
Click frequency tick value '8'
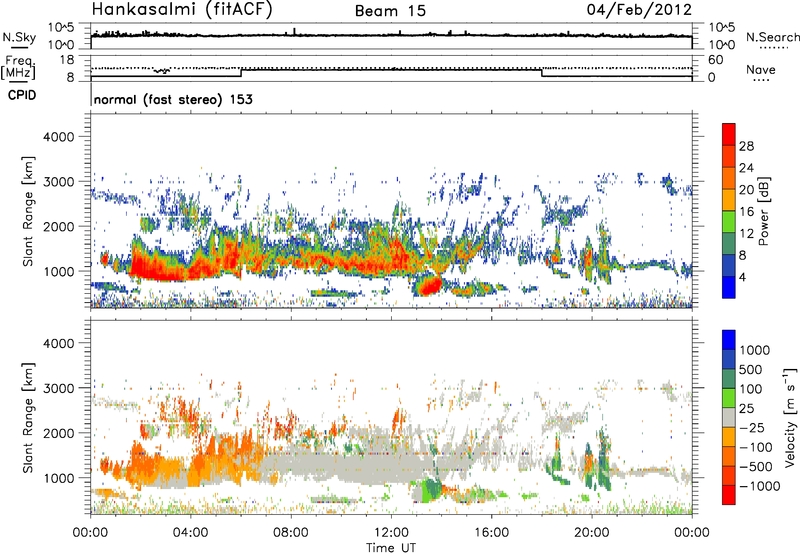(x=70, y=78)
